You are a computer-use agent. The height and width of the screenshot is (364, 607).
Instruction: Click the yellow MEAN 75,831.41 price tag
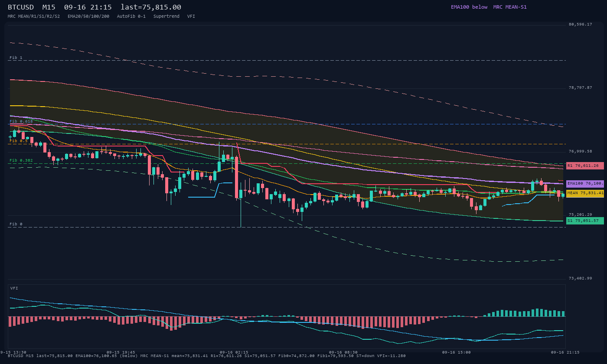click(x=585, y=193)
